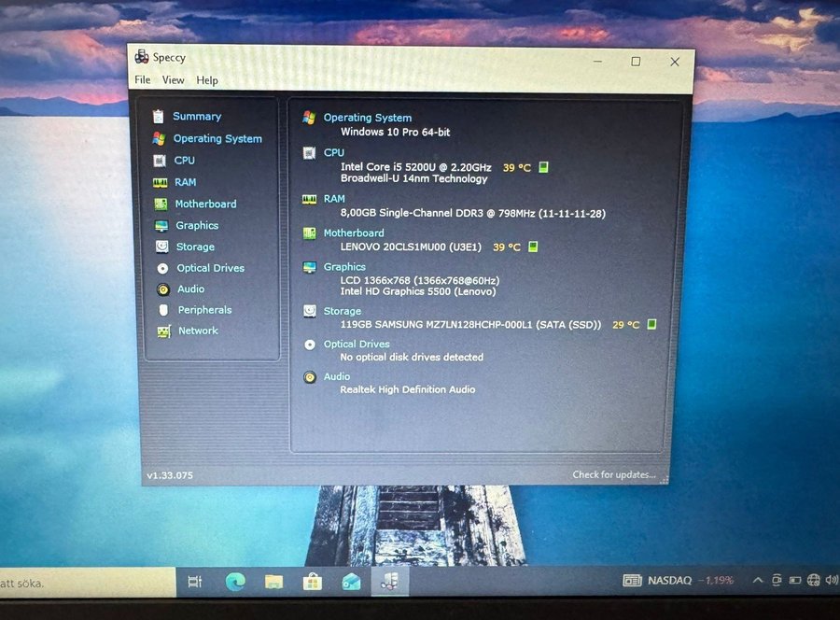
Task: Click the CPU chip icon in sidebar
Action: [x=161, y=161]
